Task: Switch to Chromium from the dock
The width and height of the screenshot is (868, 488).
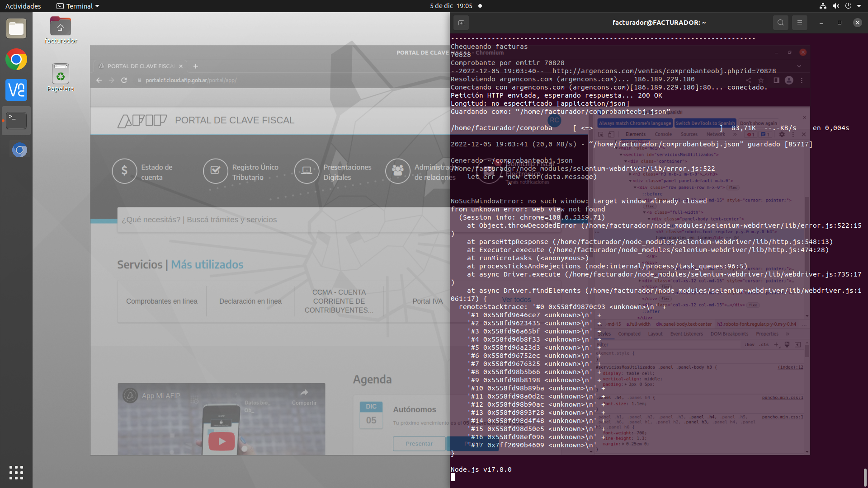Action: [x=19, y=150]
